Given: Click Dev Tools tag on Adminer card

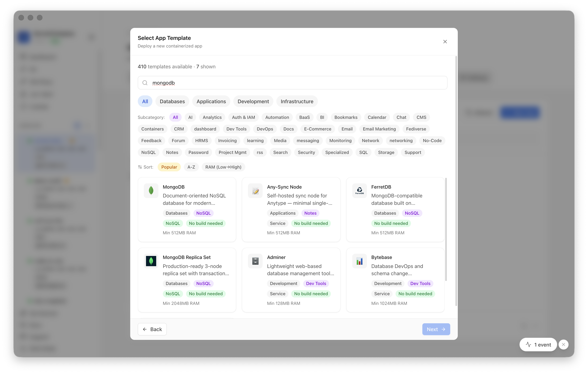Looking at the screenshot, I should [x=316, y=283].
